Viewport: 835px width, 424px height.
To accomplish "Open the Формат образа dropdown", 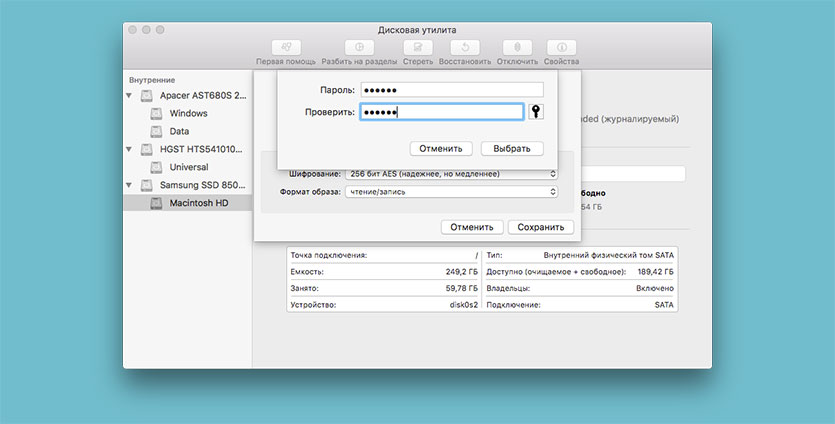I will coord(451,192).
